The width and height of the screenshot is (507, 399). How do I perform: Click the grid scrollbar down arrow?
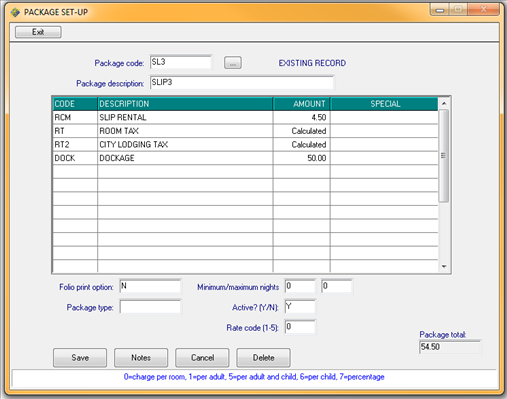coord(444,266)
